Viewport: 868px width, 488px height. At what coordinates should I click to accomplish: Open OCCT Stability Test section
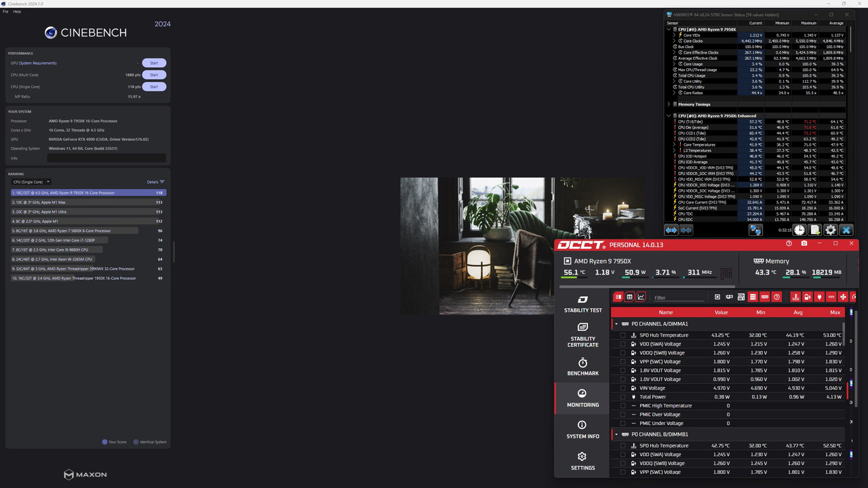coord(583,304)
